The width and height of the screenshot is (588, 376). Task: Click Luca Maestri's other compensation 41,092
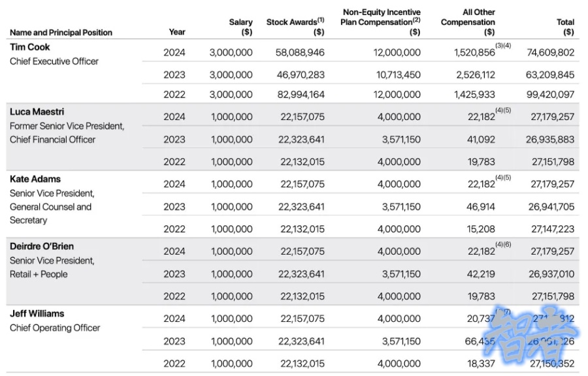[480, 139]
